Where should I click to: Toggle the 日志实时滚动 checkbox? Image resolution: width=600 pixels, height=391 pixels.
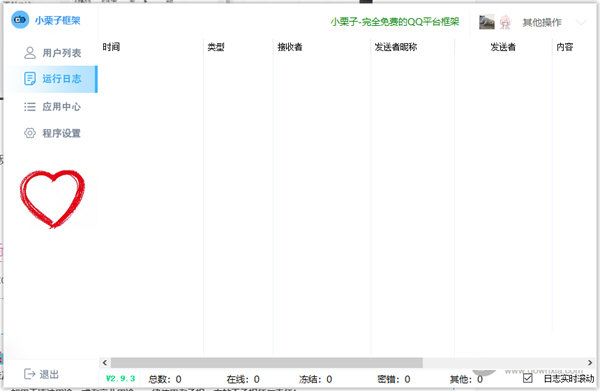[x=528, y=378]
